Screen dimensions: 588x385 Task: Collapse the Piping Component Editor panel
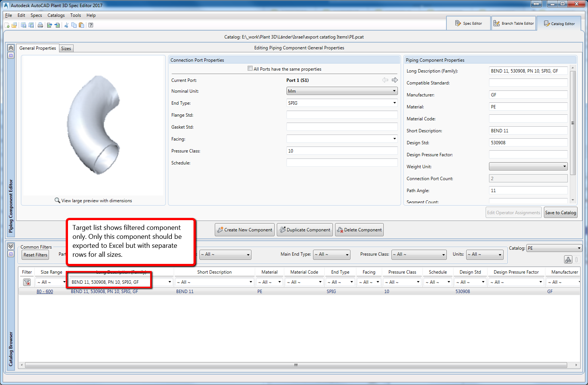pyautogui.click(x=11, y=48)
